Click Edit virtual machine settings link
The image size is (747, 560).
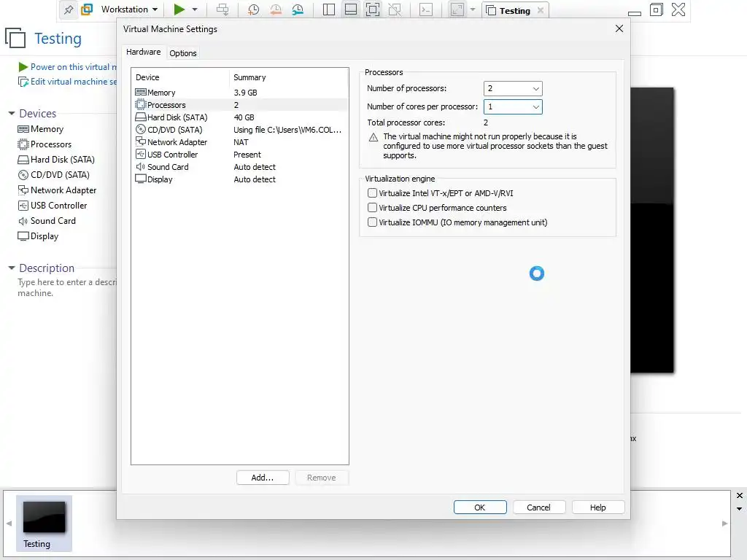click(x=68, y=82)
